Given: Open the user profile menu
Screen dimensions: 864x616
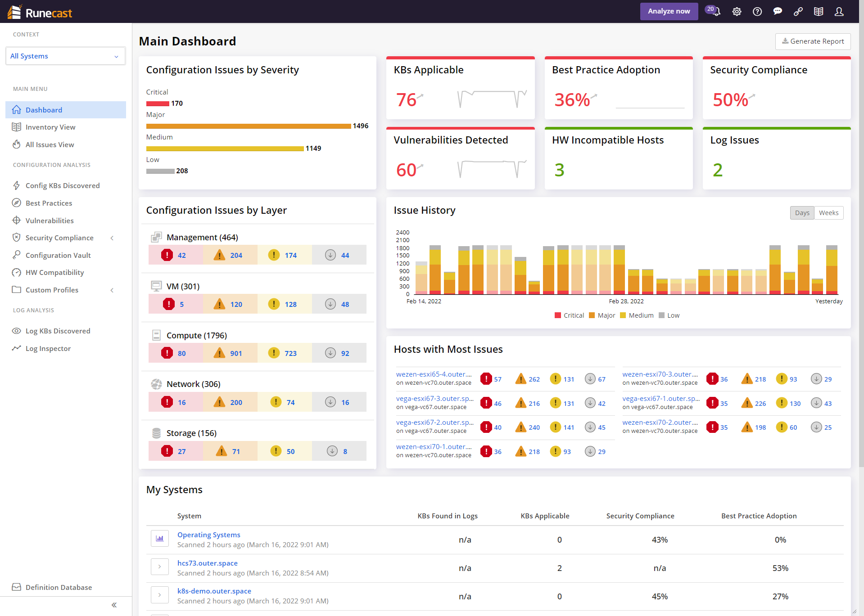Looking at the screenshot, I should point(839,11).
